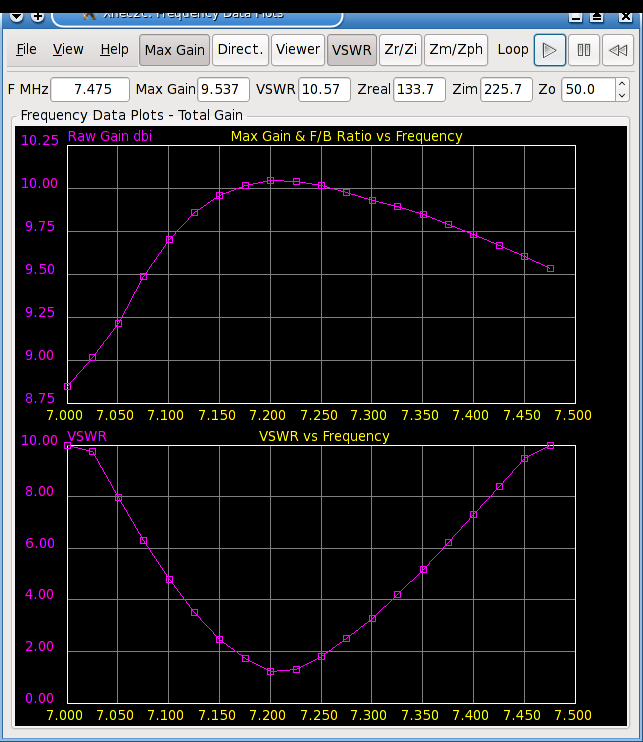Click the 8.75 gain axis value
The height and width of the screenshot is (742, 643).
(40, 398)
